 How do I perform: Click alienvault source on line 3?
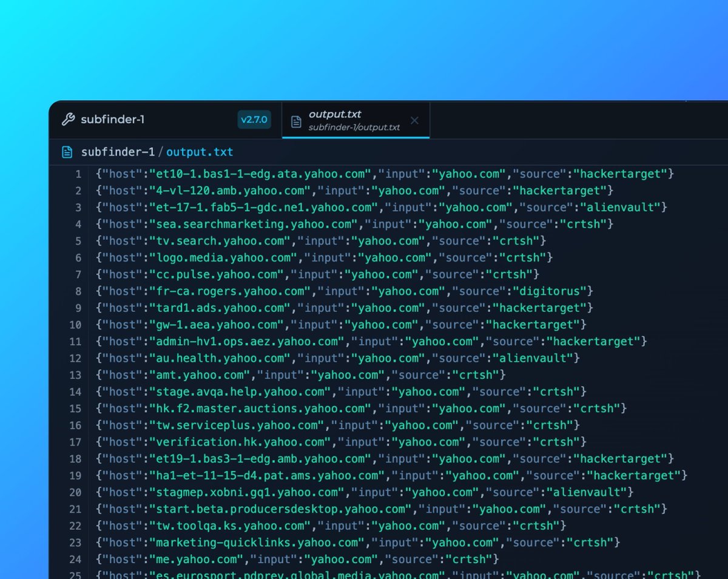pos(620,208)
